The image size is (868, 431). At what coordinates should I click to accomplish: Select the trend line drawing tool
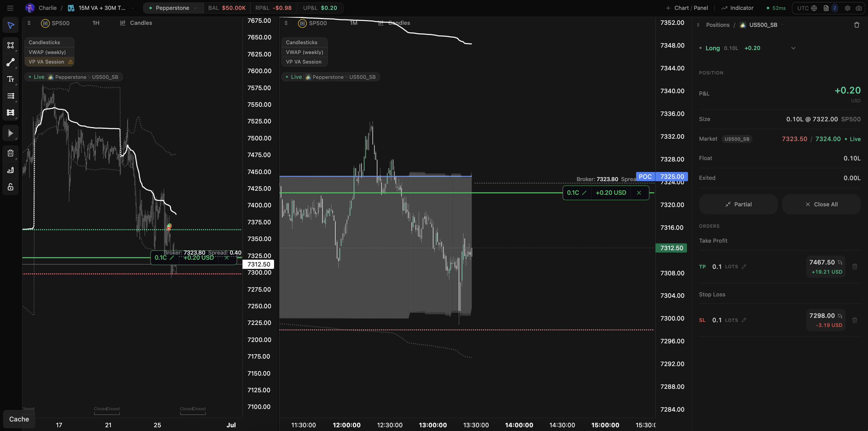[11, 62]
